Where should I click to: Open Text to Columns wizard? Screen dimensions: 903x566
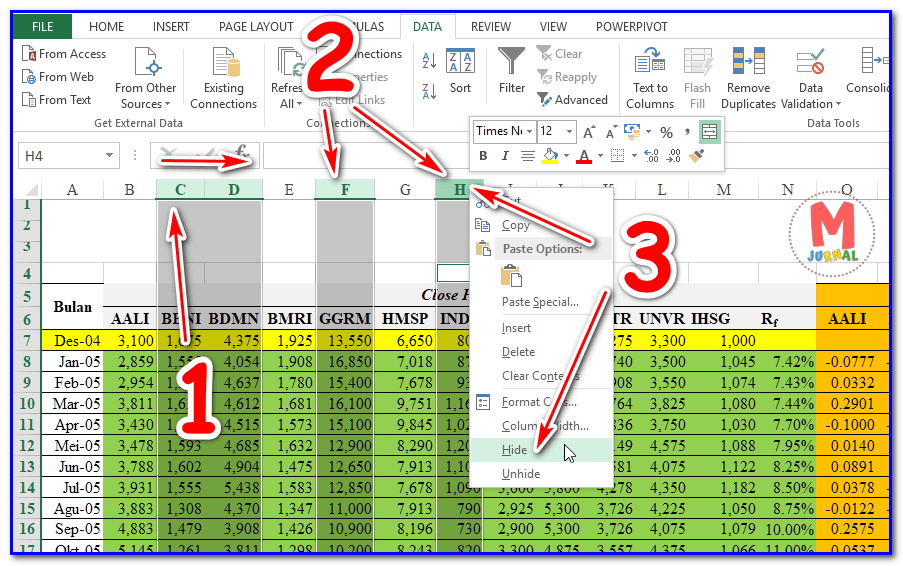point(650,78)
